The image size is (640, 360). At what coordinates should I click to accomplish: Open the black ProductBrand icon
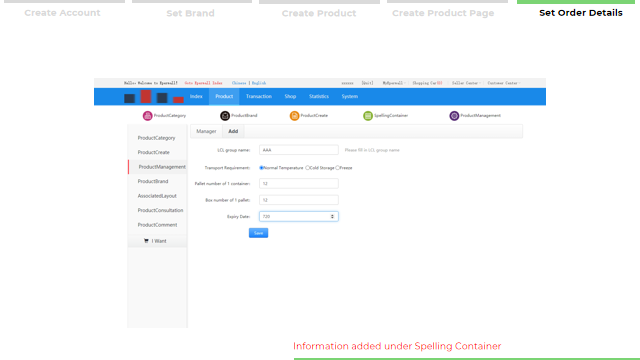pos(225,116)
